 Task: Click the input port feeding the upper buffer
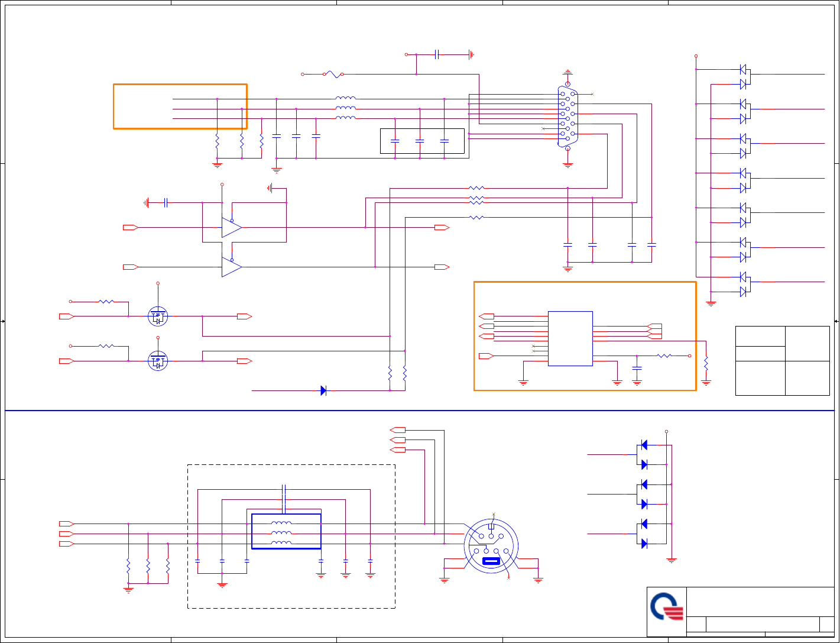[130, 227]
